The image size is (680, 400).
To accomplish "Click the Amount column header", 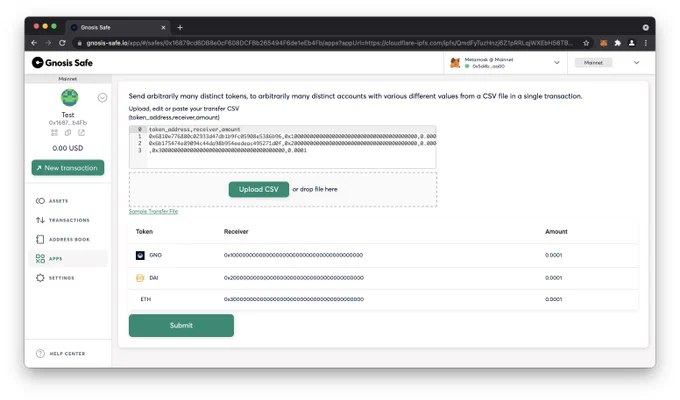I will (556, 232).
